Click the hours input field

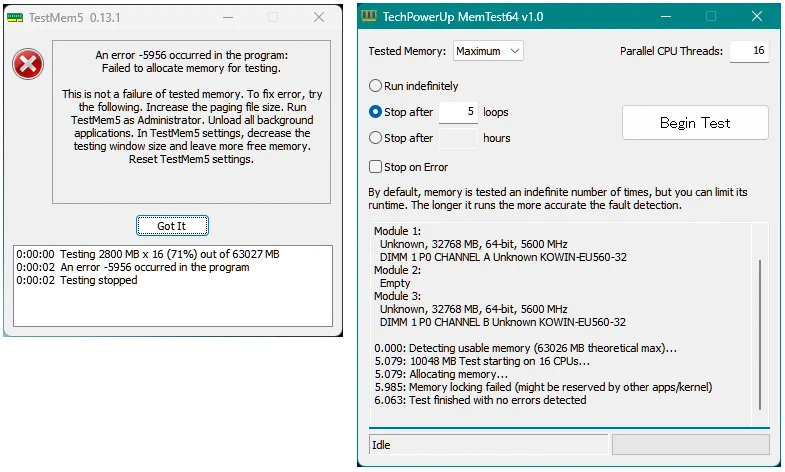[458, 138]
